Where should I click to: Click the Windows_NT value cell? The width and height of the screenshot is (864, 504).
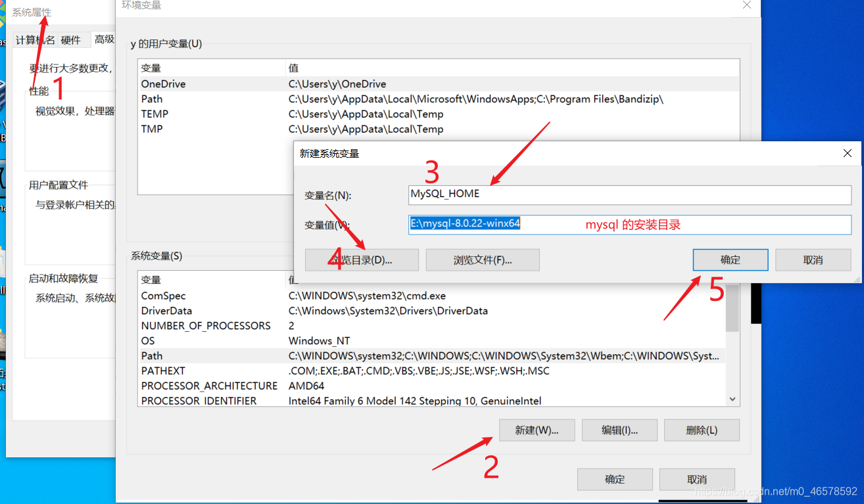click(320, 341)
